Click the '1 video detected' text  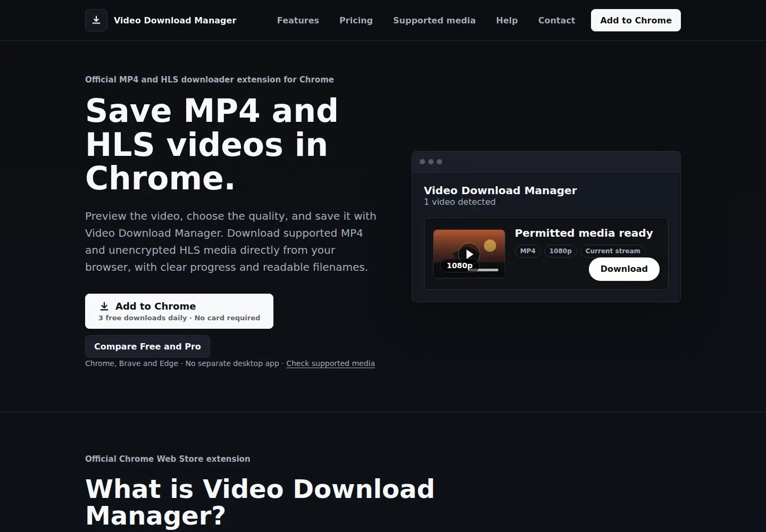pyautogui.click(x=460, y=202)
